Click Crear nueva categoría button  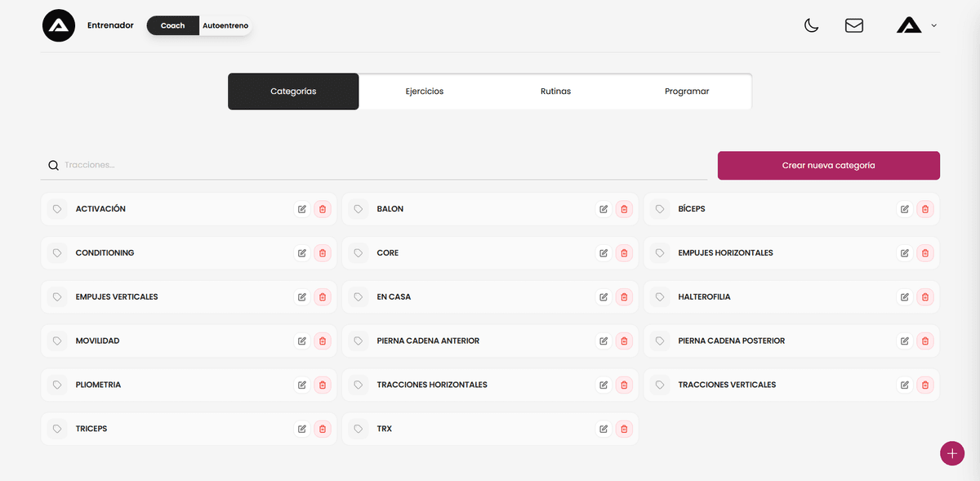[828, 165]
